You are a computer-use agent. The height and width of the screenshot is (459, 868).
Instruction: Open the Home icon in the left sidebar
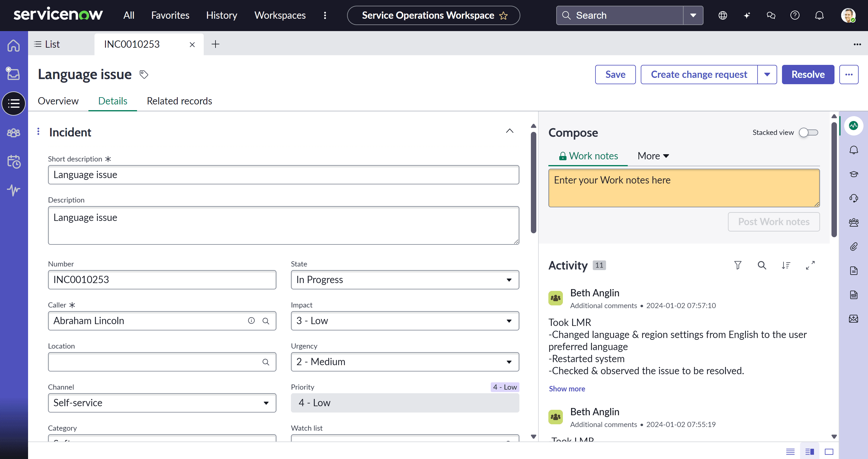tap(14, 45)
